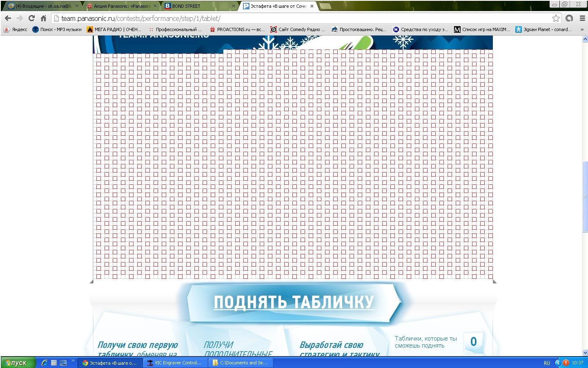588x368 pixels.
Task: Launch Internet Explorer from quick launch
Action: (x=45, y=363)
